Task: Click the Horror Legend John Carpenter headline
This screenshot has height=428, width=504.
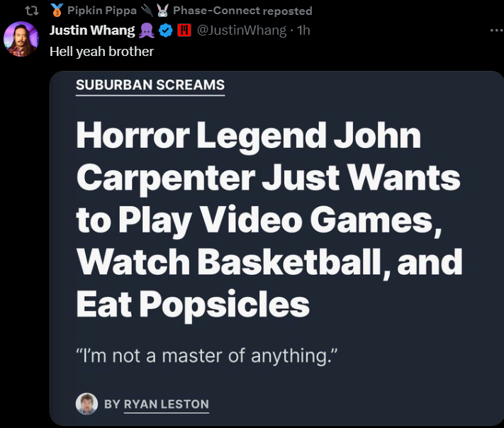Action: (x=269, y=220)
